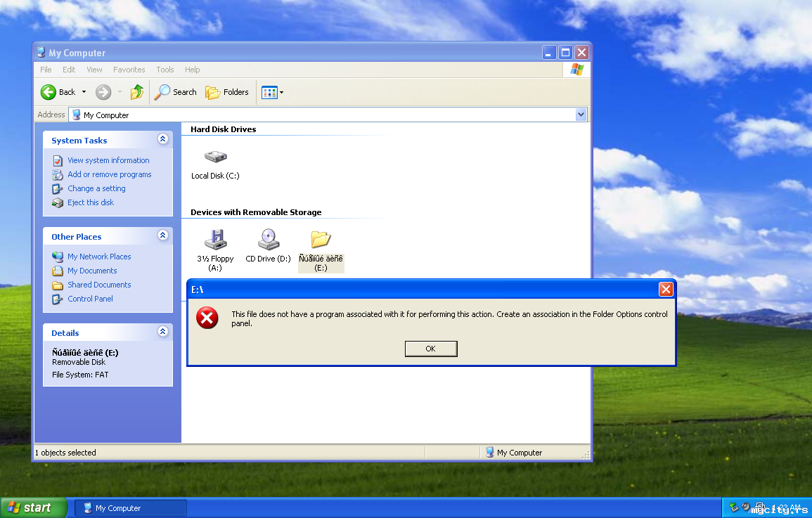Click the My Network Places icon

coord(58,257)
